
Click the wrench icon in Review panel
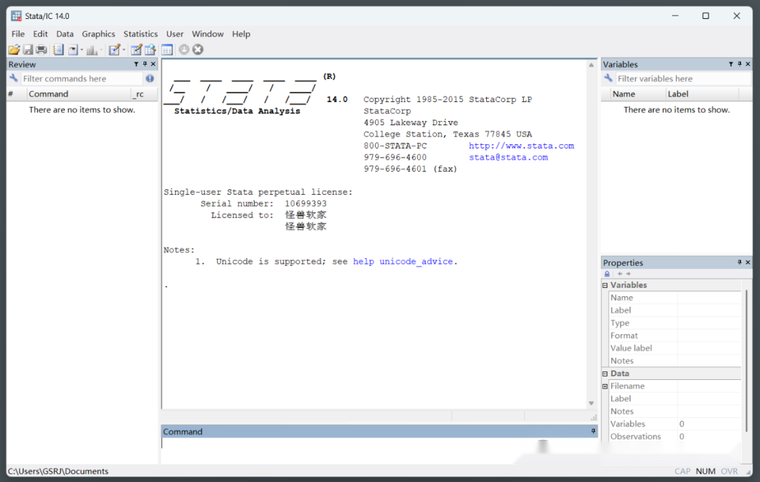[14, 78]
